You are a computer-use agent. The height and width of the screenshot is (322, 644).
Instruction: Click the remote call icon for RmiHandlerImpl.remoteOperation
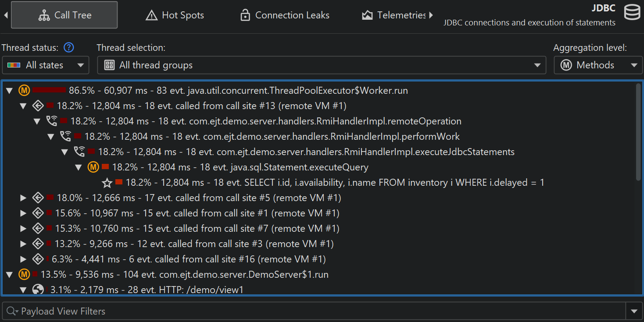52,121
